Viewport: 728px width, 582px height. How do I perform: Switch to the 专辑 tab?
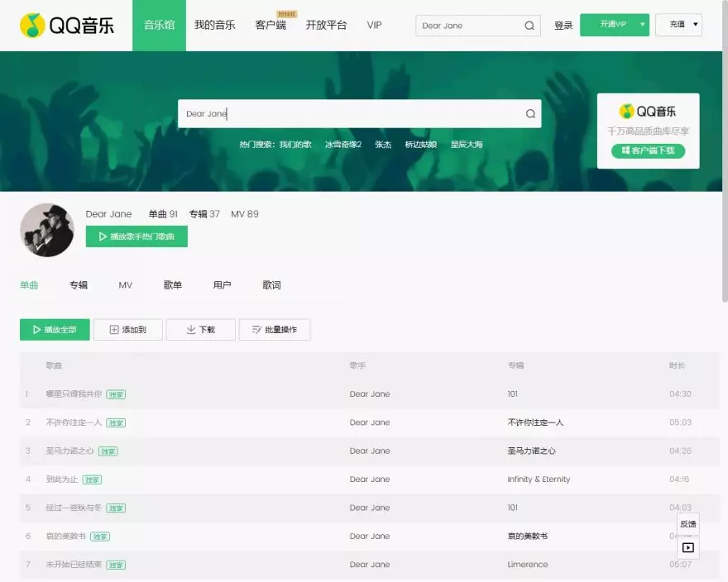click(x=79, y=285)
